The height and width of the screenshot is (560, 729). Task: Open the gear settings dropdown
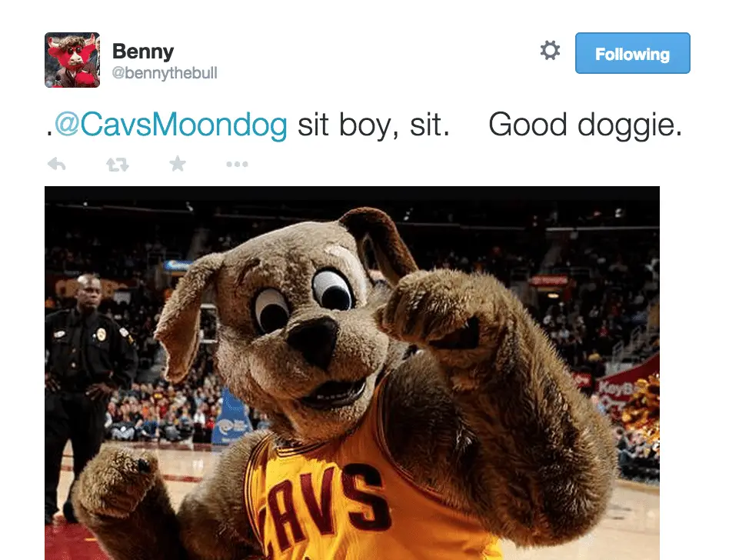click(x=550, y=50)
